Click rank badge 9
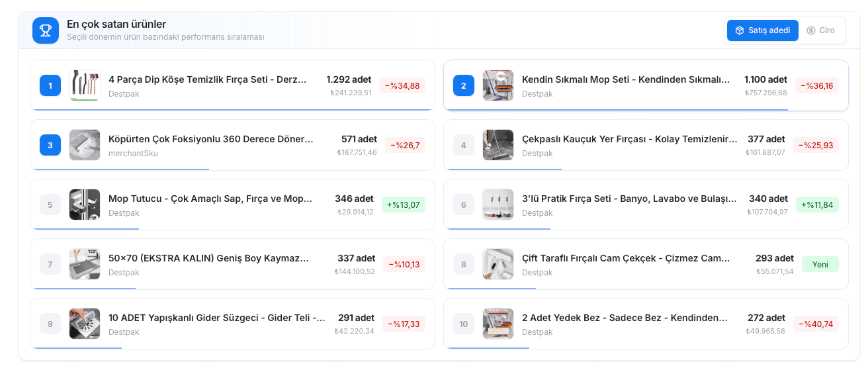This screenshot has width=868, height=370. [x=50, y=324]
